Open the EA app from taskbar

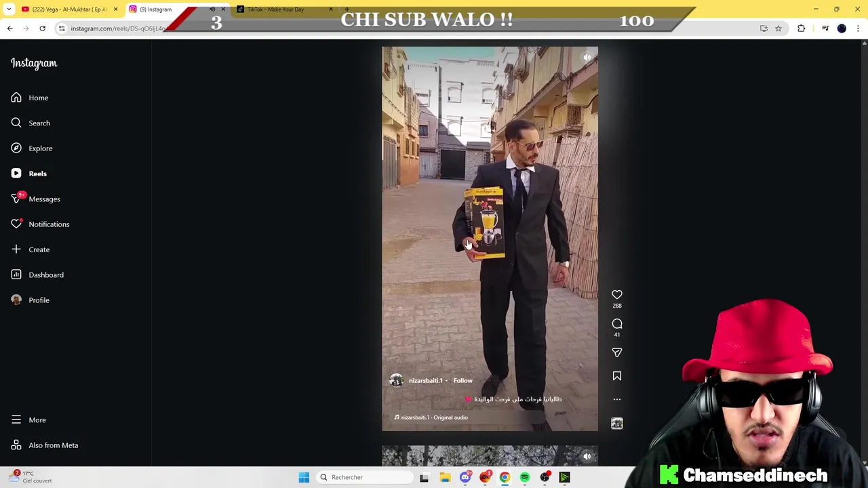coord(485,477)
